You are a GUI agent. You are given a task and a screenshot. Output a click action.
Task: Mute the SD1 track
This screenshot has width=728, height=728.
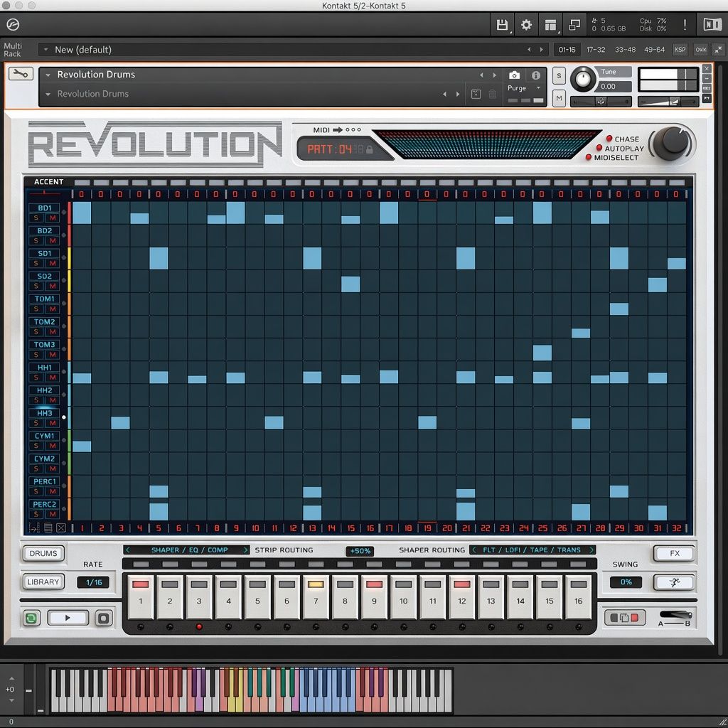(x=53, y=263)
